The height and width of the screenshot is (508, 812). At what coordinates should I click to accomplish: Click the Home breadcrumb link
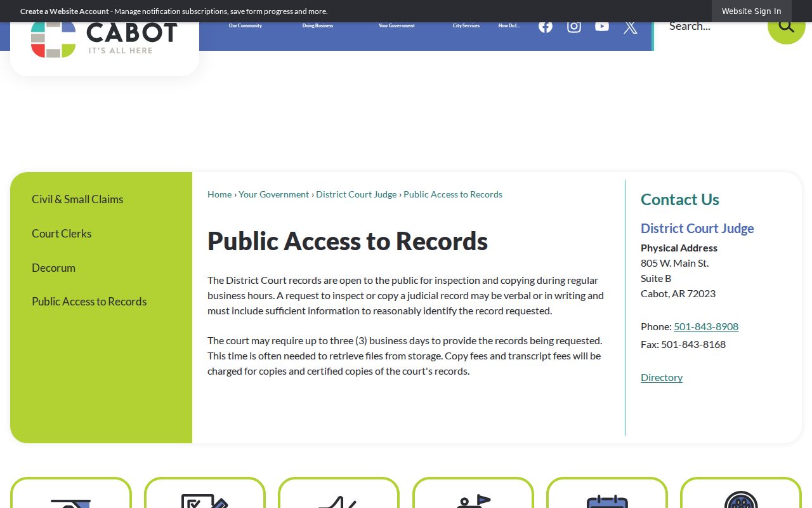pos(219,194)
